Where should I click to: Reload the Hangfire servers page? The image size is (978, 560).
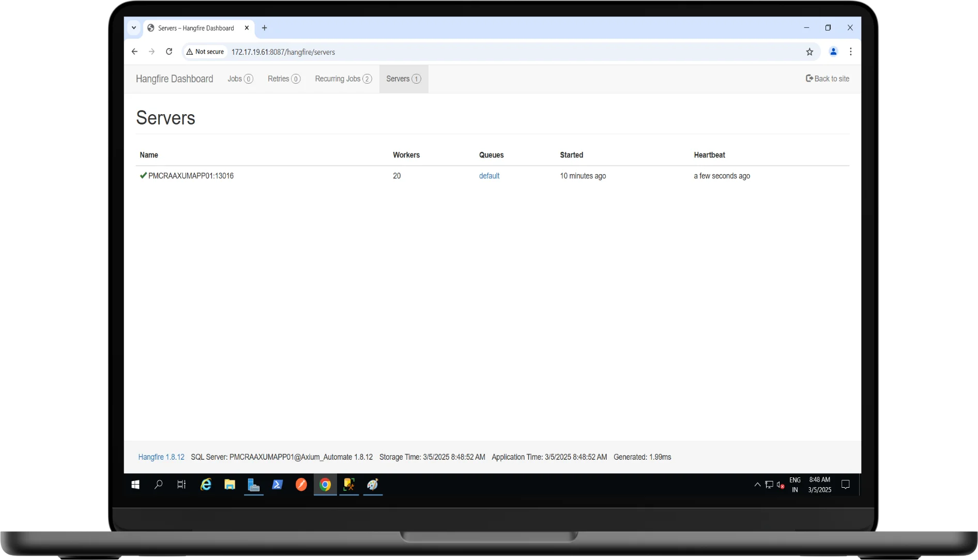pyautogui.click(x=169, y=52)
